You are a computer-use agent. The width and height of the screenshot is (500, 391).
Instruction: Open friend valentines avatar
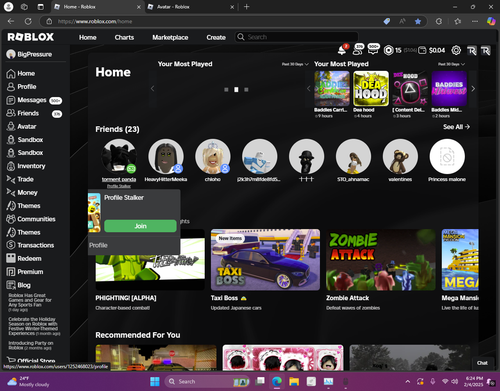point(400,156)
